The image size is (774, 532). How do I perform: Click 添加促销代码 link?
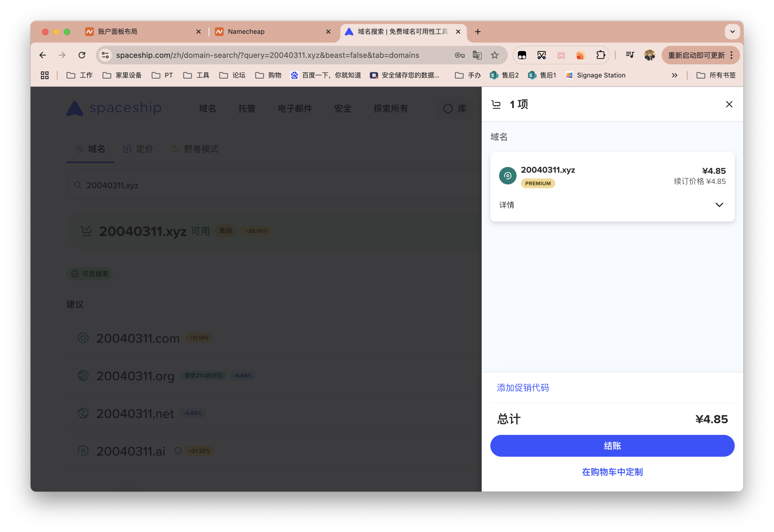click(x=523, y=388)
